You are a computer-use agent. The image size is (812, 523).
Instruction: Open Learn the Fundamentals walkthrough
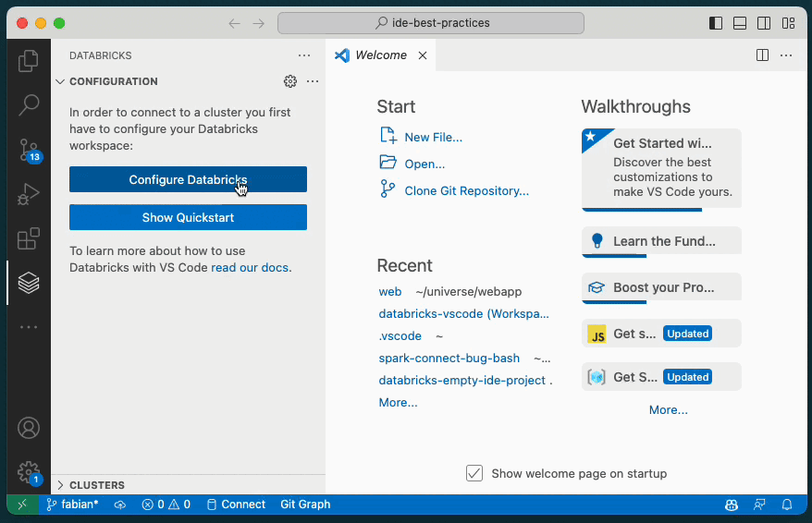(661, 241)
